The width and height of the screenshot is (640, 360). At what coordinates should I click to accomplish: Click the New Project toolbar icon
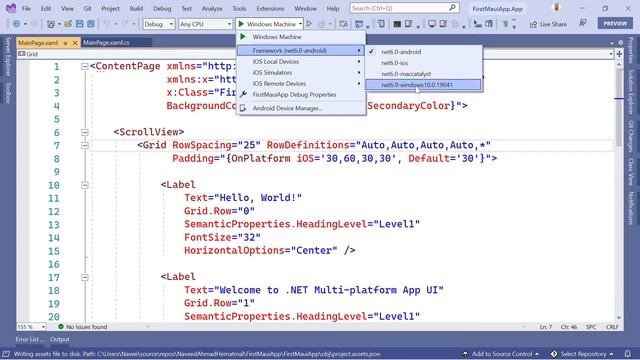click(x=51, y=24)
